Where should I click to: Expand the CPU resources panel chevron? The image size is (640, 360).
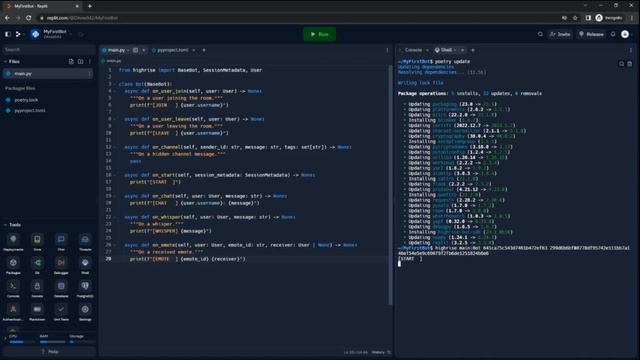(5, 339)
